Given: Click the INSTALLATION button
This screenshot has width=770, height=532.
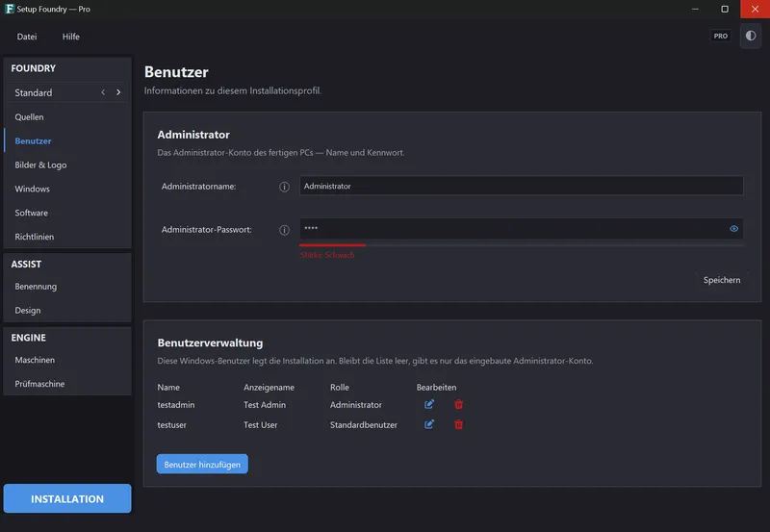Looking at the screenshot, I should click(x=67, y=498).
